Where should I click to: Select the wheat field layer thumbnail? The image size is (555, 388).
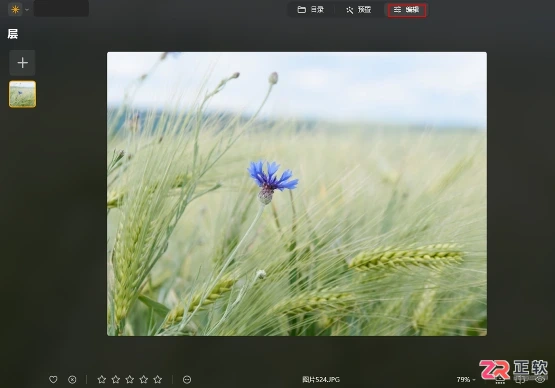click(22, 94)
